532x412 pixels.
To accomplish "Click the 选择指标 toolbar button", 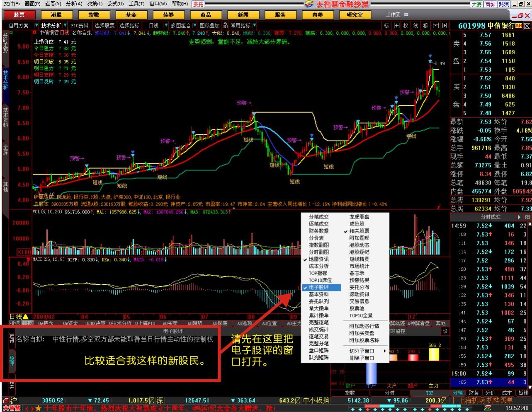I will tap(130, 25).
